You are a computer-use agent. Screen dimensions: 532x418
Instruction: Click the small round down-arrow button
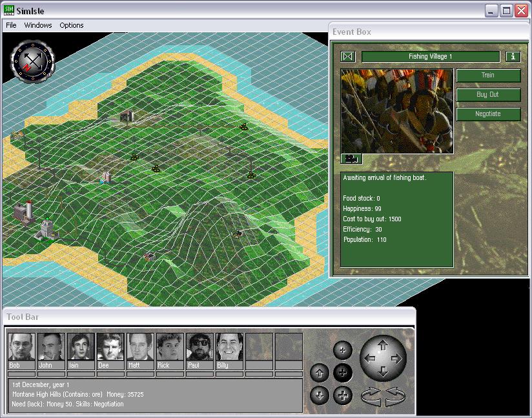(320, 395)
